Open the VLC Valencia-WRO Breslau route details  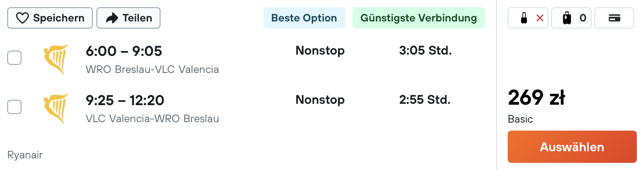coord(152,119)
